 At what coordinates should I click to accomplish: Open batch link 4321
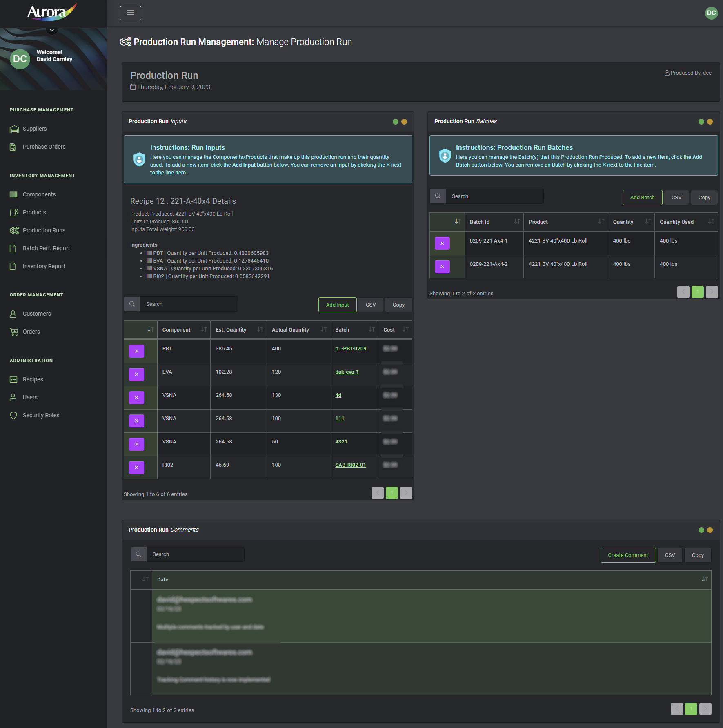pos(341,442)
